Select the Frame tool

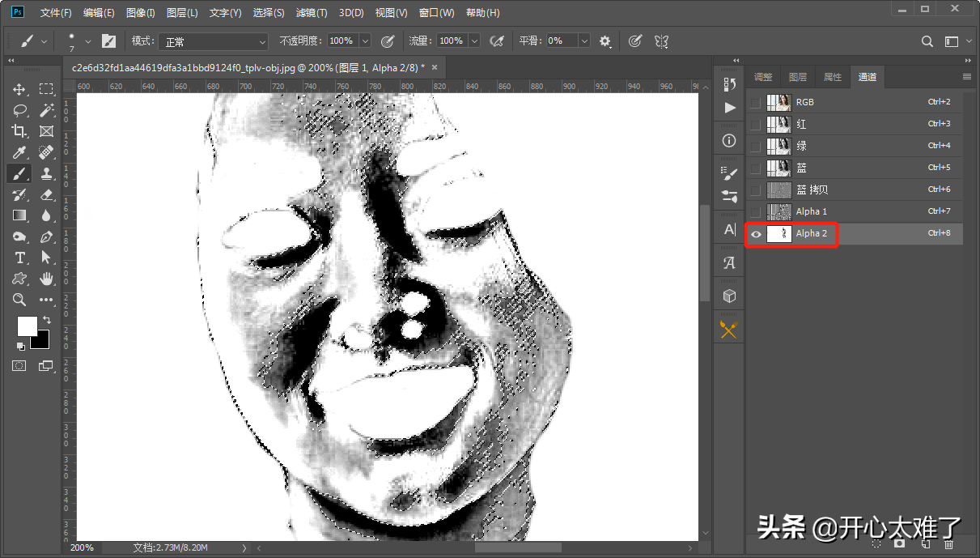tap(46, 131)
